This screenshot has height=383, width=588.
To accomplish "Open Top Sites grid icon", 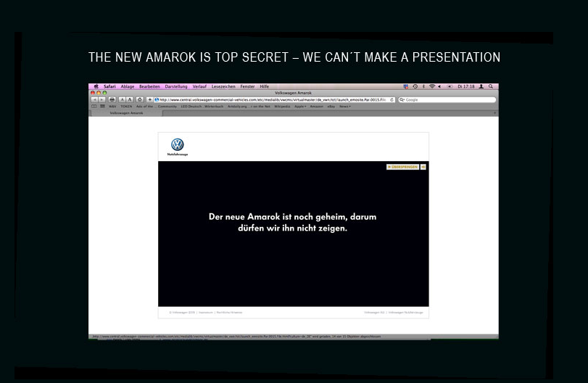I will (102, 106).
